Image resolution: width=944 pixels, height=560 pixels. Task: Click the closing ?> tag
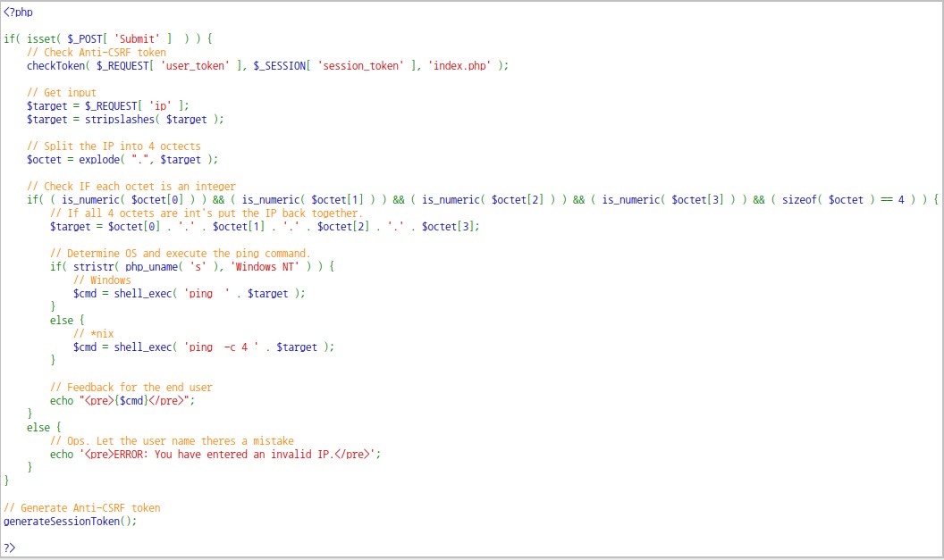click(10, 548)
